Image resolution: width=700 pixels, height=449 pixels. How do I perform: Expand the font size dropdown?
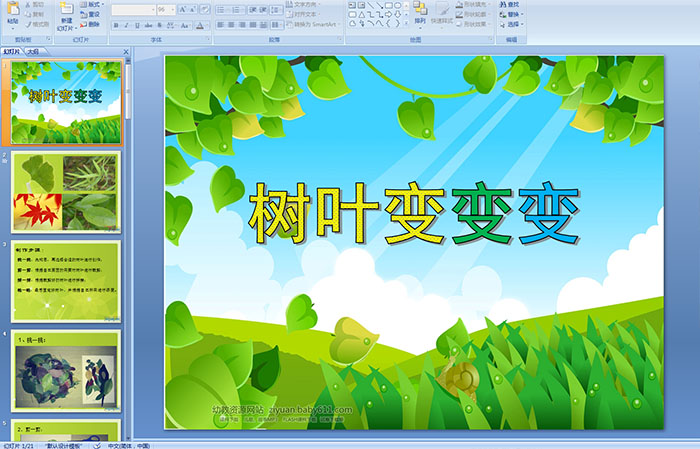173,9
